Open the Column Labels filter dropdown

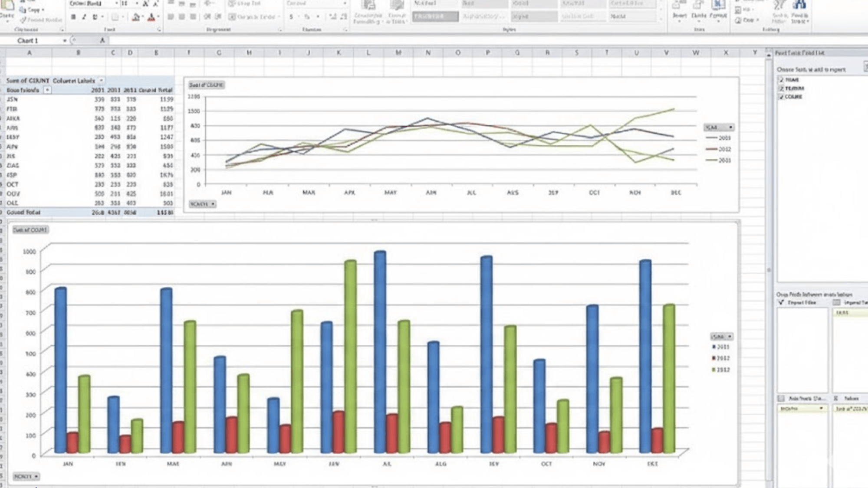coord(101,80)
